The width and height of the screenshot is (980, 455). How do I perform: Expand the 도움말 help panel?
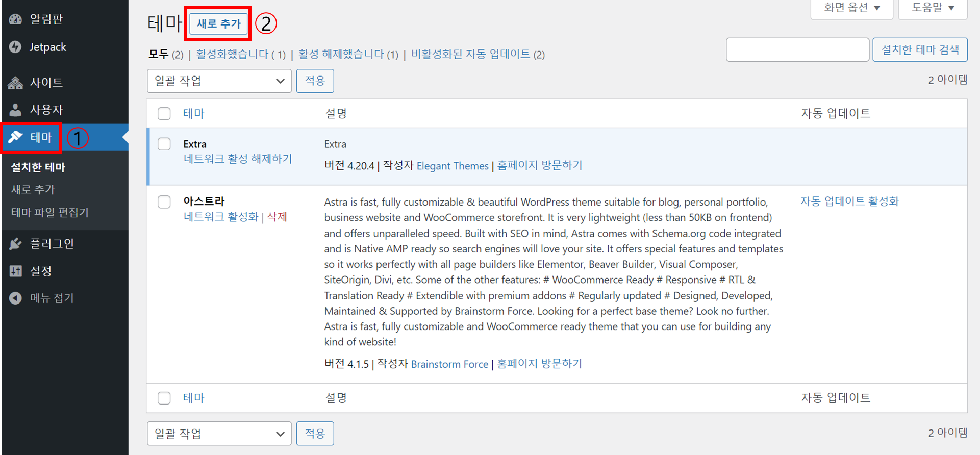[x=933, y=8]
